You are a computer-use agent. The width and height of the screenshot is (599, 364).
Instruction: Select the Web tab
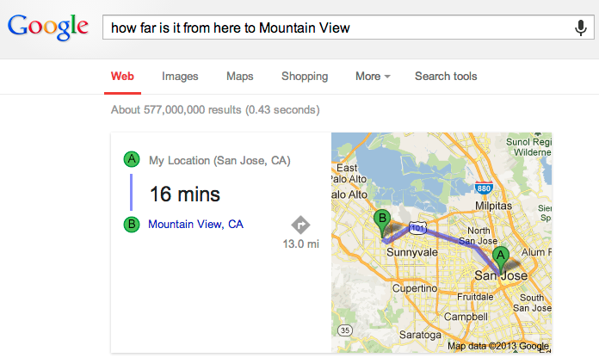click(x=122, y=77)
